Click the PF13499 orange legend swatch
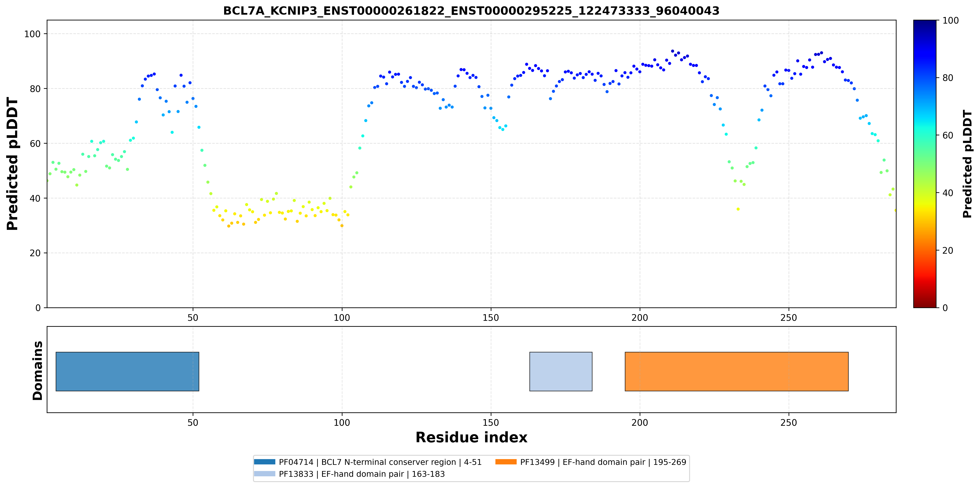This screenshot has width=980, height=488. tap(506, 462)
